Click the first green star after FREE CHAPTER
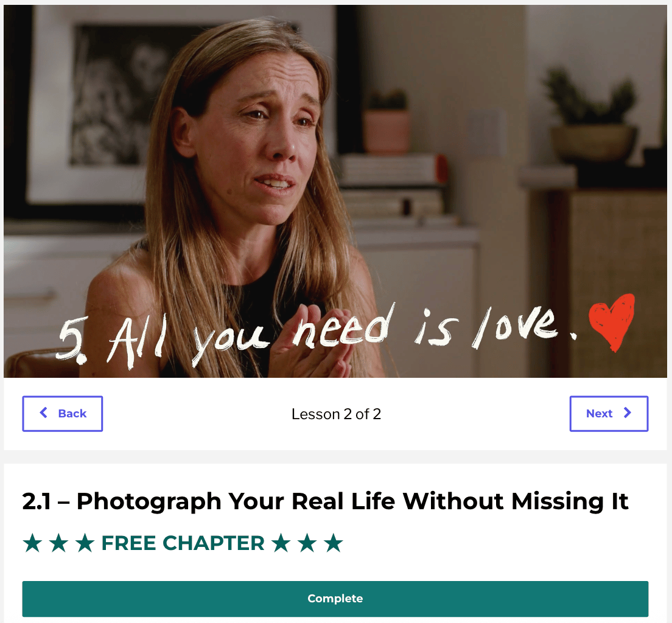This screenshot has width=672, height=623. (281, 543)
